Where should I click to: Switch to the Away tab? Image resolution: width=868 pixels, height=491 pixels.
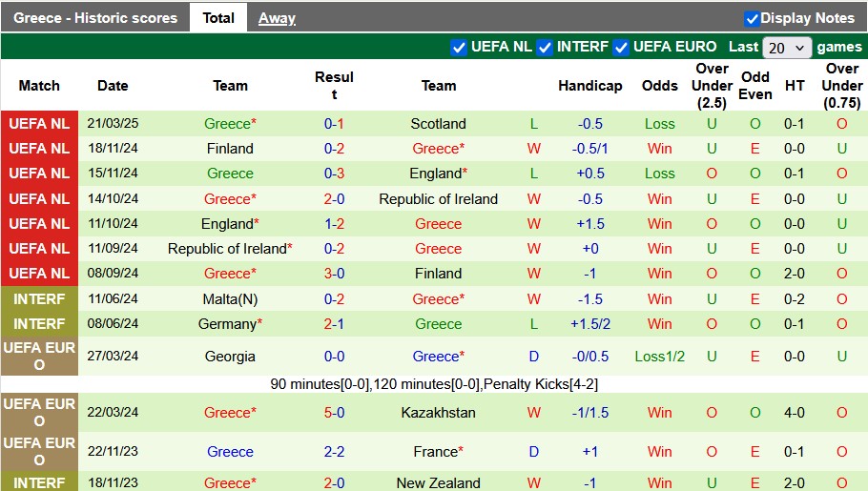tap(277, 18)
